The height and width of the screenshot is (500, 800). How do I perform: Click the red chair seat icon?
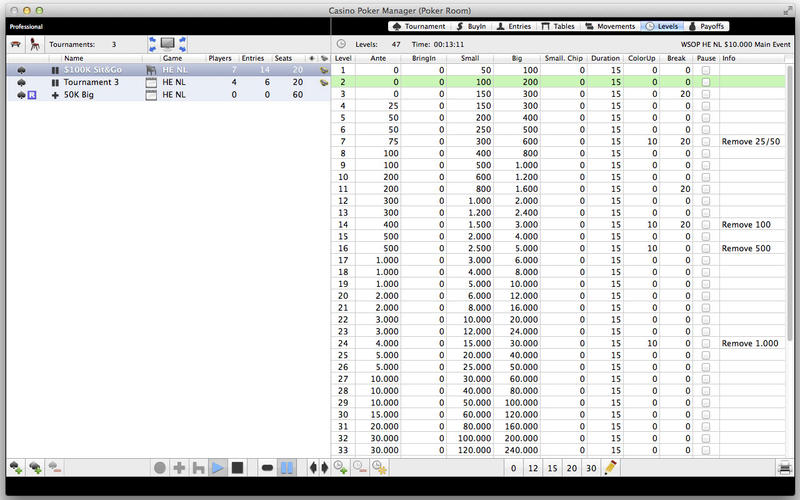(x=37, y=44)
